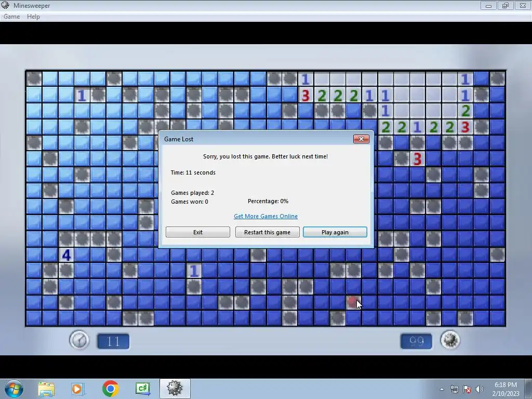Click the network tray icon
Viewport: 532px width, 399px height.
[x=454, y=389]
